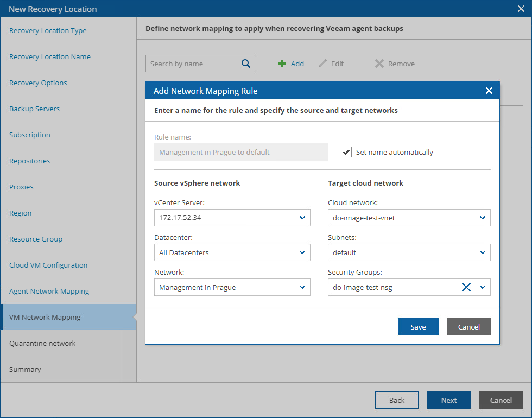This screenshot has height=418, width=532.
Task: Open the Network dropdown showing Management in Prague
Action: [x=302, y=287]
